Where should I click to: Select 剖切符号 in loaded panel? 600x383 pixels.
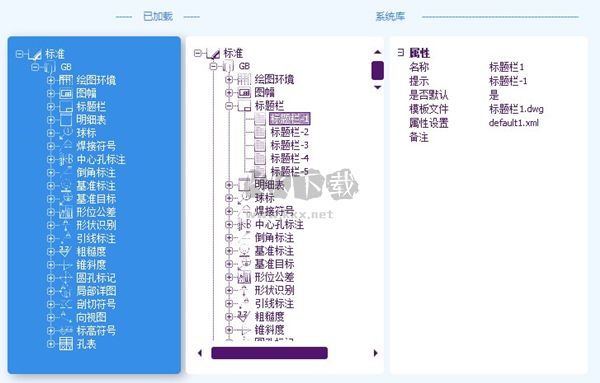coord(96,304)
